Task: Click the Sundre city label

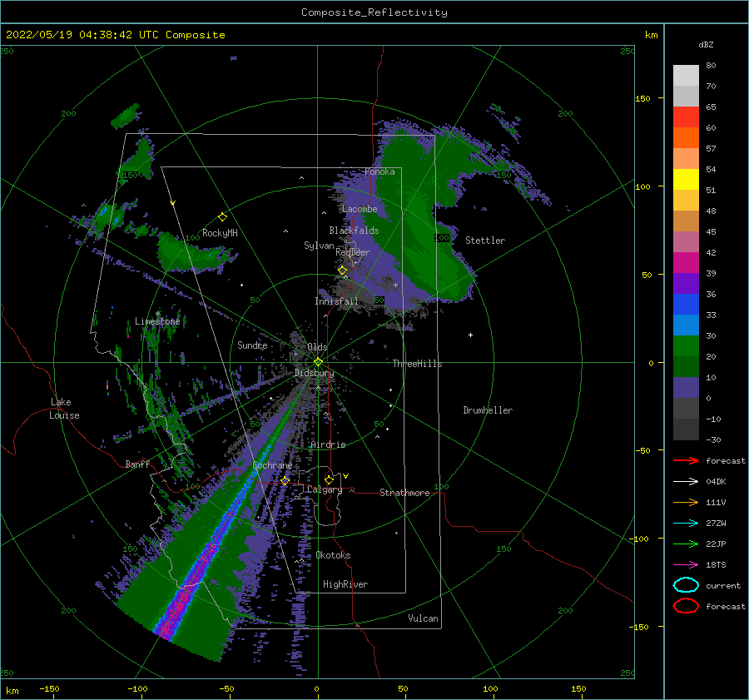Action: pyautogui.click(x=252, y=345)
